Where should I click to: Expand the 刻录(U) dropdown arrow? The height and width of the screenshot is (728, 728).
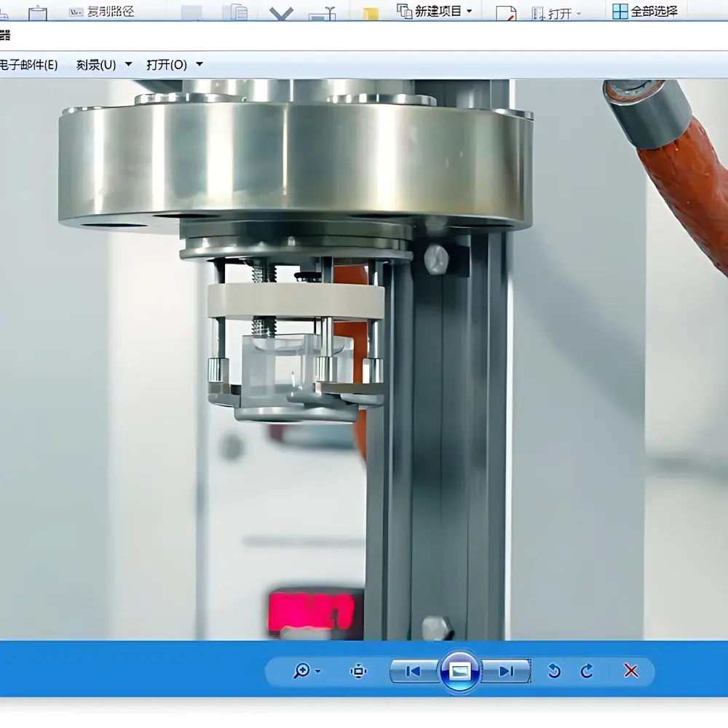point(129,65)
